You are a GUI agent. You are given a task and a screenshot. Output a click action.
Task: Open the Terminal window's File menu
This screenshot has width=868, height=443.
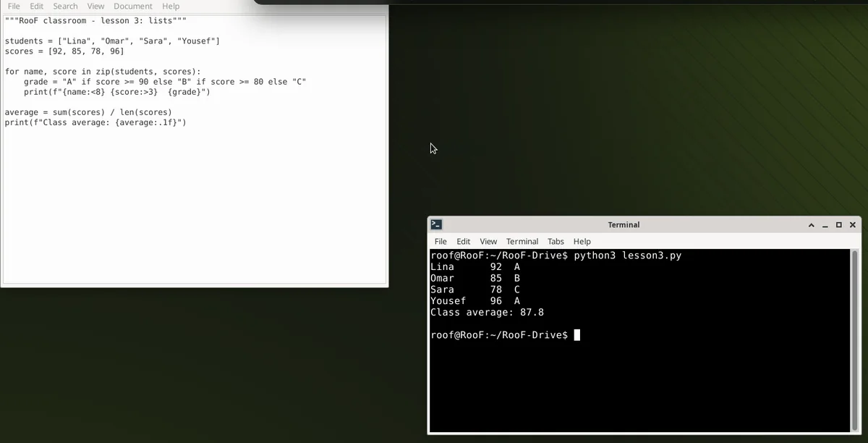coord(441,241)
